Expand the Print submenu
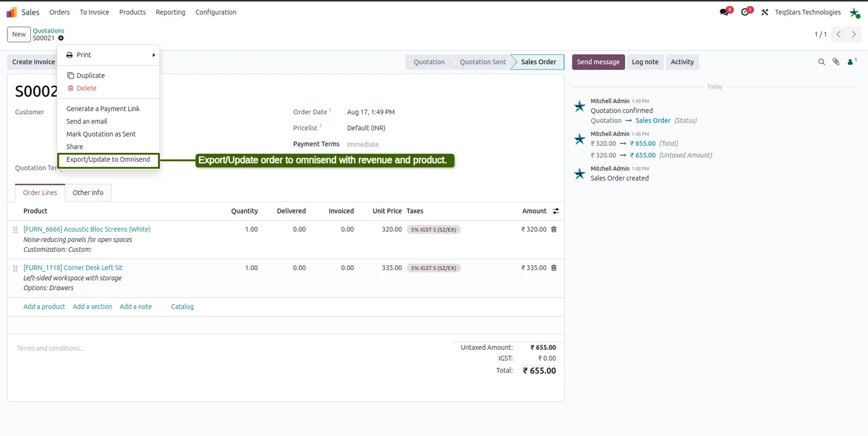 coord(108,55)
